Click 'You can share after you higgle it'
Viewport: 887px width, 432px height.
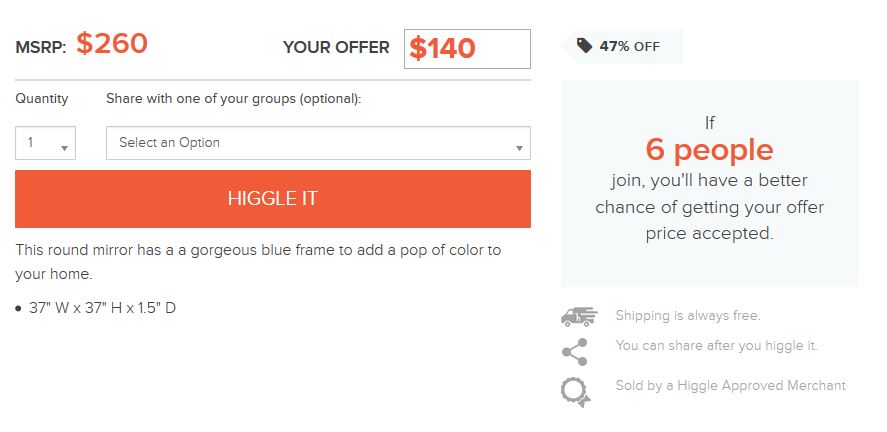coord(716,346)
